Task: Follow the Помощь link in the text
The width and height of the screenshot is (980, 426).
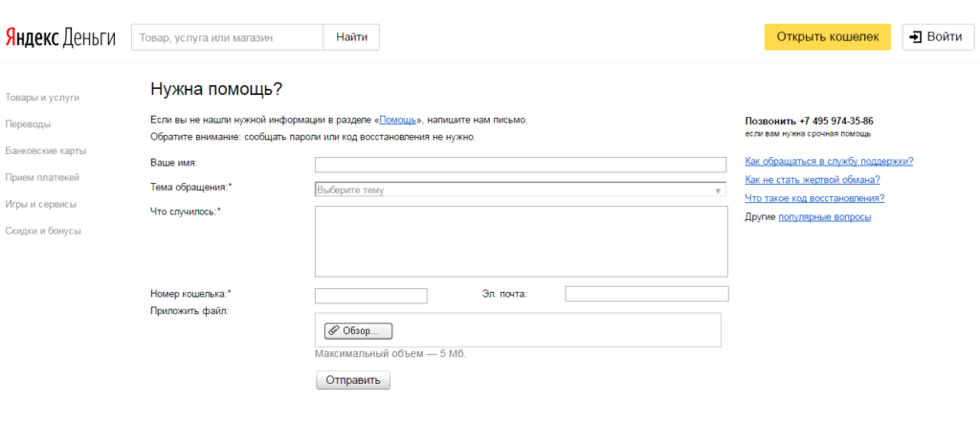Action: (x=397, y=121)
